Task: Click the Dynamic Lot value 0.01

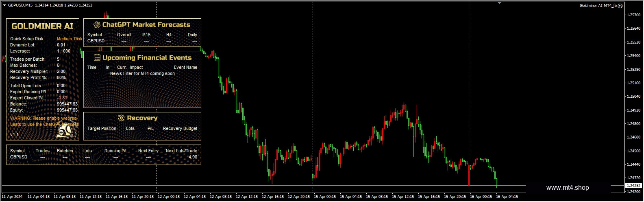Action: click(x=61, y=45)
